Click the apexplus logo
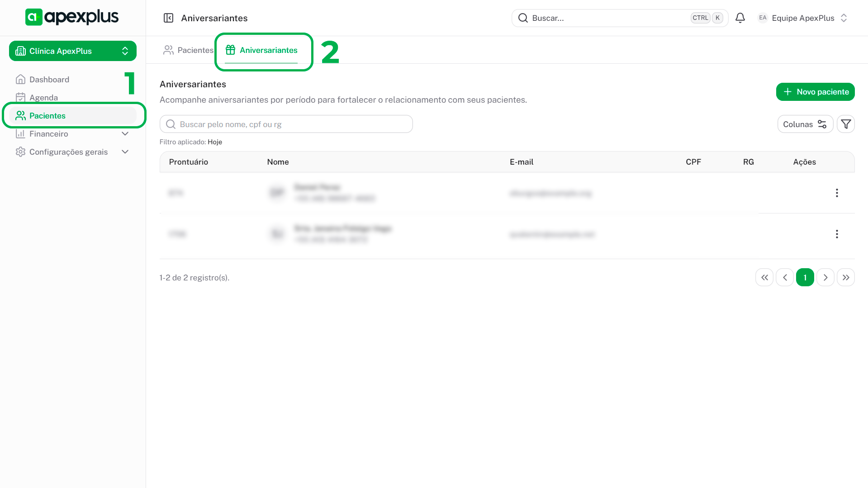Image resolution: width=868 pixels, height=488 pixels. tap(72, 17)
